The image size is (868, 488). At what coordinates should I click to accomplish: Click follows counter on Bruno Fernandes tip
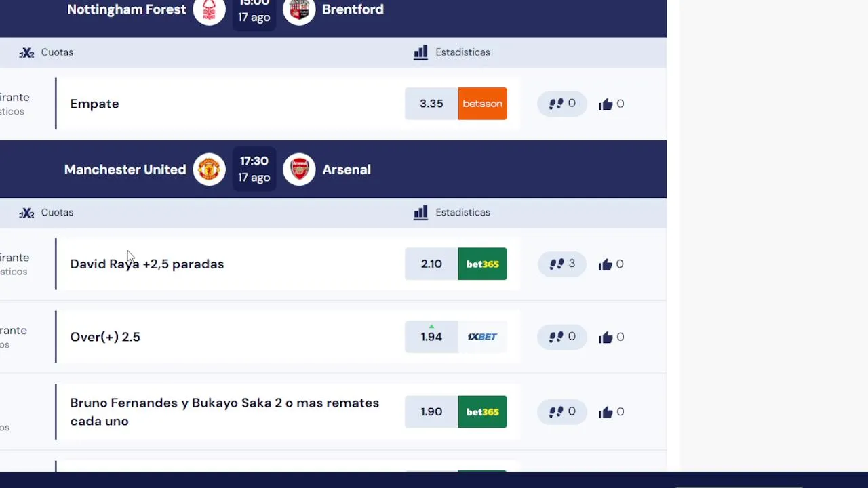(562, 411)
